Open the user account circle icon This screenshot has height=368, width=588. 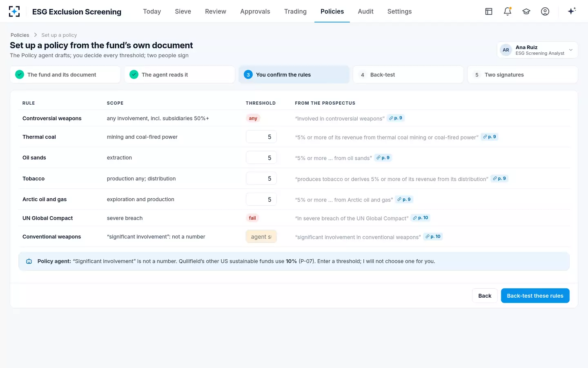[545, 11]
